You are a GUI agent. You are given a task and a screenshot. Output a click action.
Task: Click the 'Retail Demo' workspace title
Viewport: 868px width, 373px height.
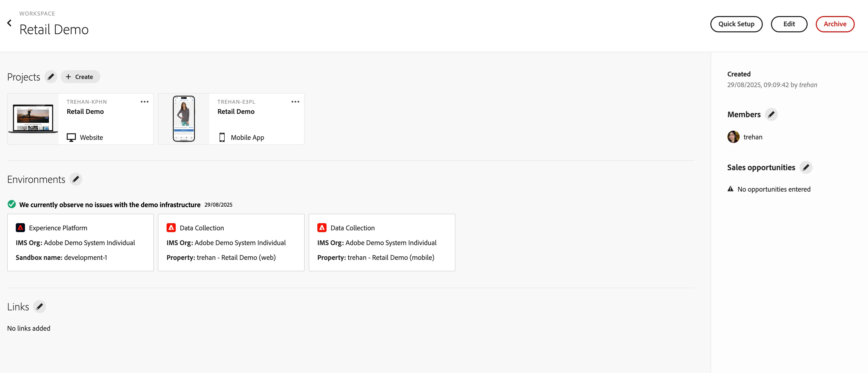pyautogui.click(x=54, y=30)
